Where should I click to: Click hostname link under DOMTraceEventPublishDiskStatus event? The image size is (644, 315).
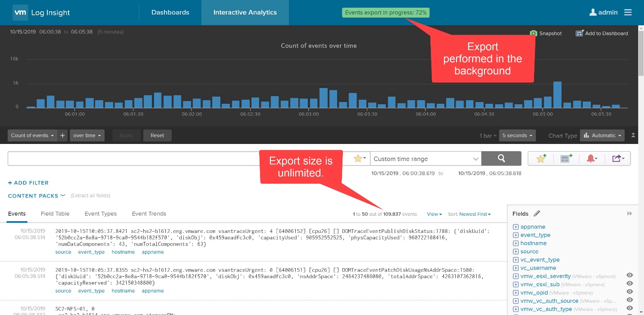(x=123, y=252)
